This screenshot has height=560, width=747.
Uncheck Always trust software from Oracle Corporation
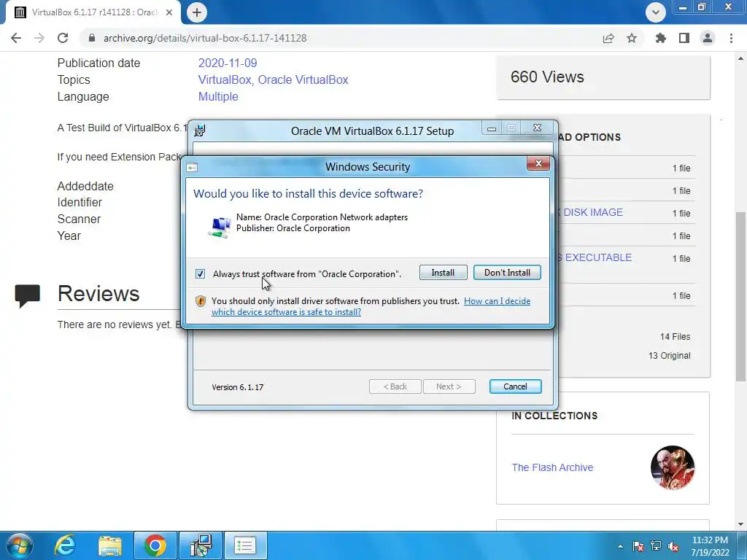point(200,274)
